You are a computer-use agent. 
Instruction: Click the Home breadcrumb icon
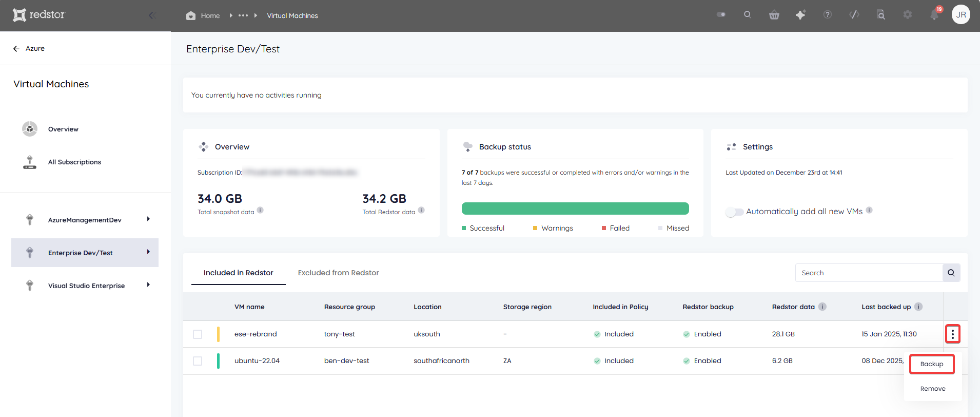tap(191, 15)
